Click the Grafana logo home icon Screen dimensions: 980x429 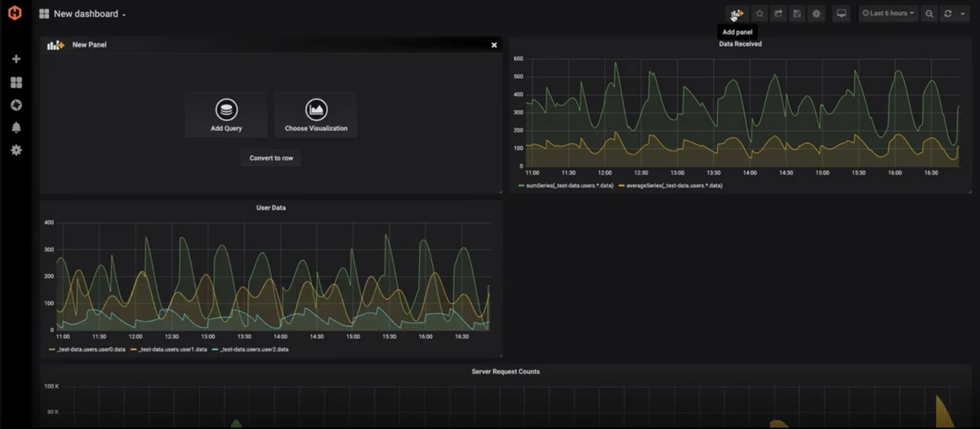15,13
